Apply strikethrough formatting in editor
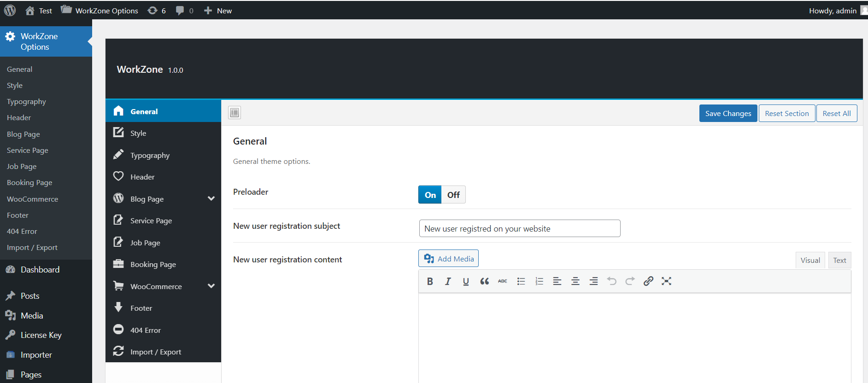The width and height of the screenshot is (868, 383). (503, 281)
